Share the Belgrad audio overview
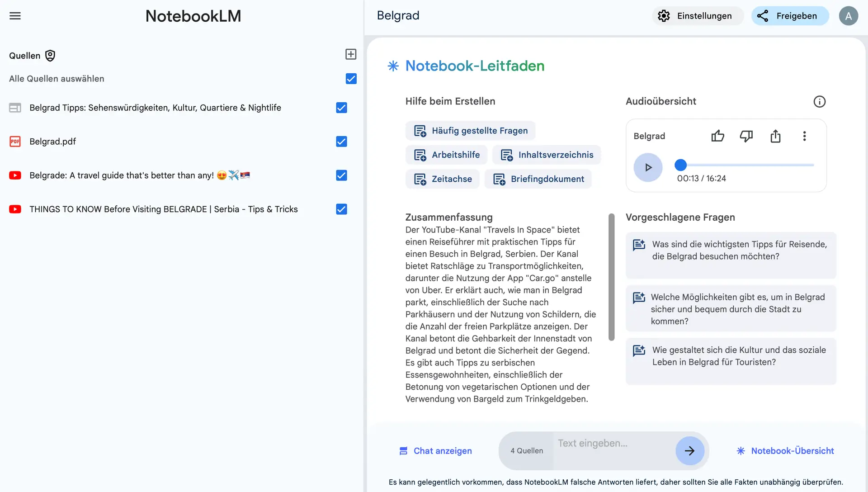 pos(775,136)
